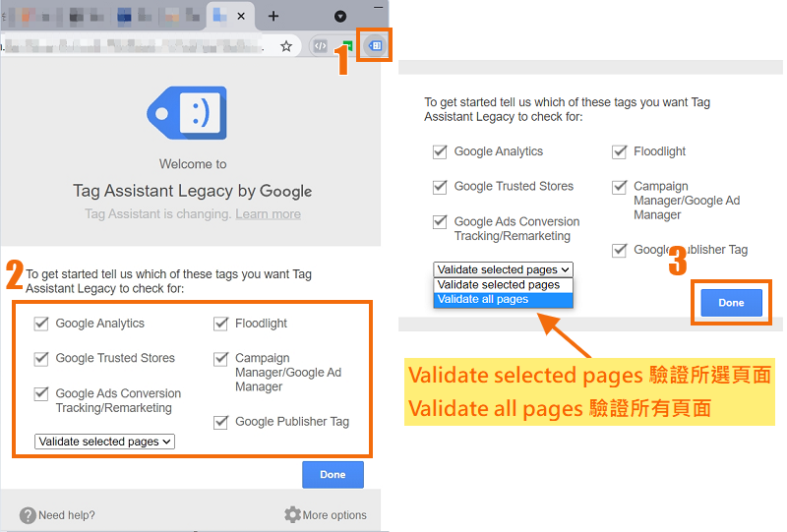Close the active browser tab
The width and height of the screenshot is (787, 532).
tap(241, 16)
